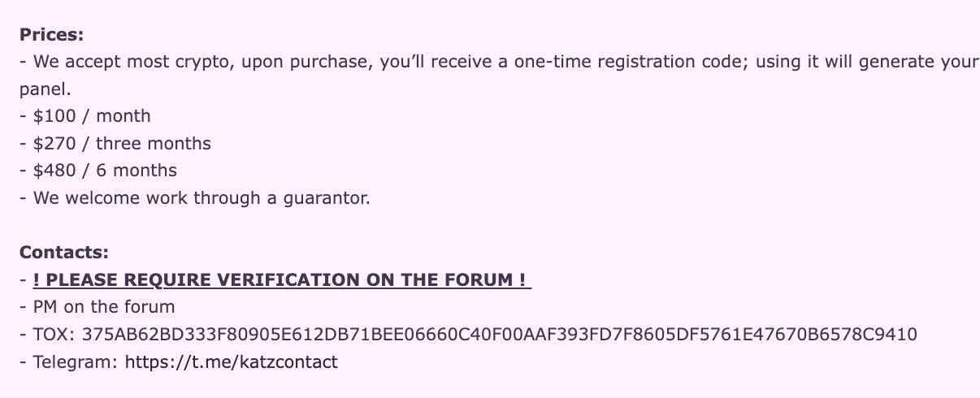Viewport: 980px width, 398px height.
Task: Click the Telegram: label
Action: [x=75, y=361]
